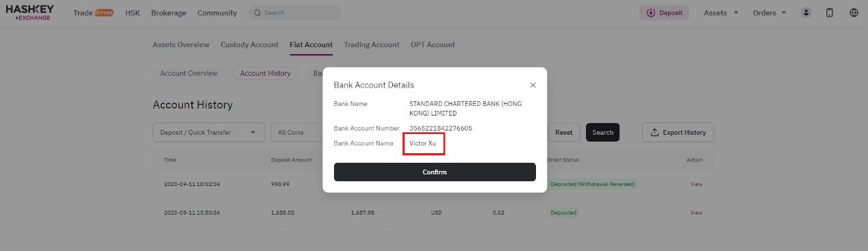
Task: Focus the top Search field
Action: click(295, 13)
